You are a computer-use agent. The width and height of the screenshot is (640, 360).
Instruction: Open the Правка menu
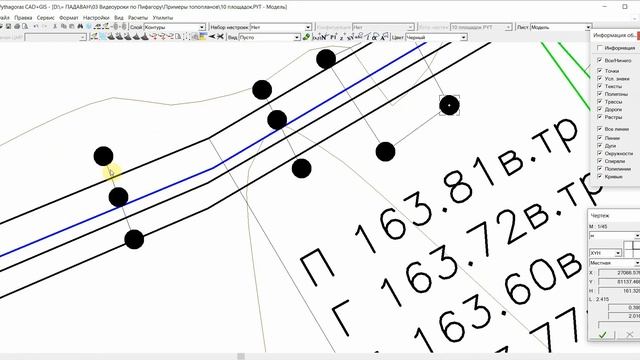tap(23, 18)
